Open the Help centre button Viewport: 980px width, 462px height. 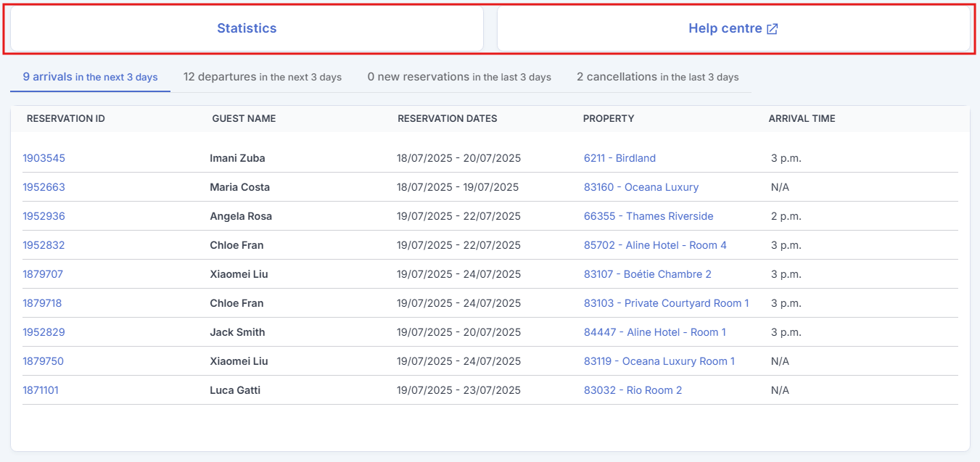click(733, 29)
